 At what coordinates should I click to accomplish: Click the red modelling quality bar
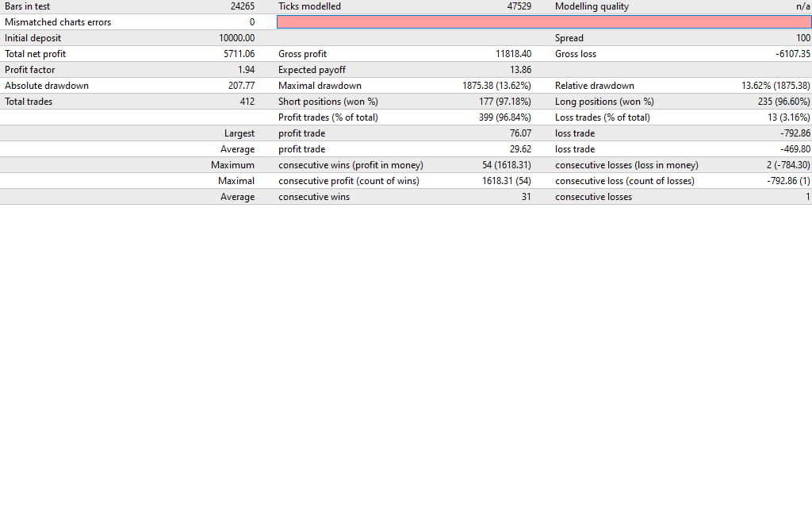(x=544, y=22)
